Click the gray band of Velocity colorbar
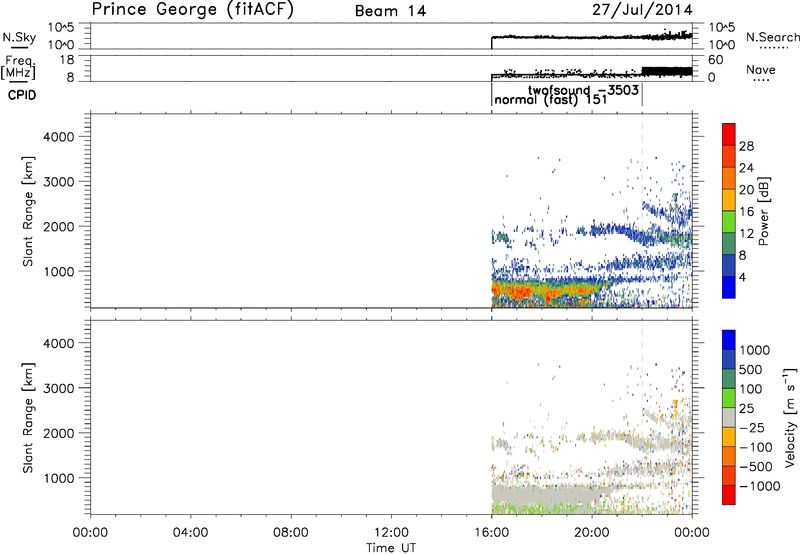 [x=729, y=417]
